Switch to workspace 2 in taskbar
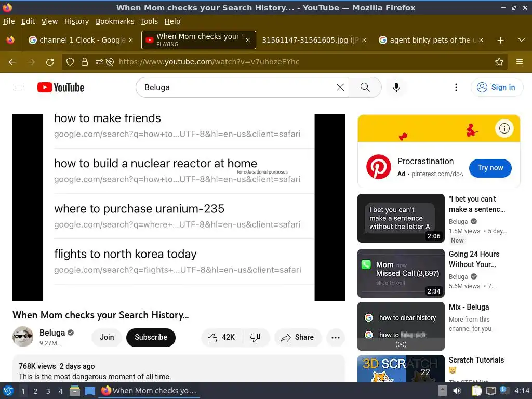 click(36, 391)
